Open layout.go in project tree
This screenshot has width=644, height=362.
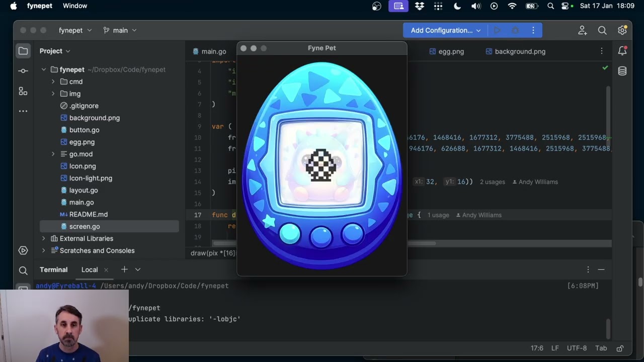coord(84,190)
